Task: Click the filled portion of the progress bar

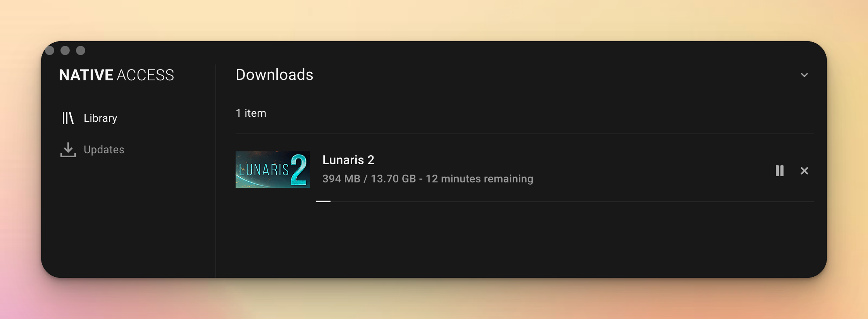Action: [323, 201]
